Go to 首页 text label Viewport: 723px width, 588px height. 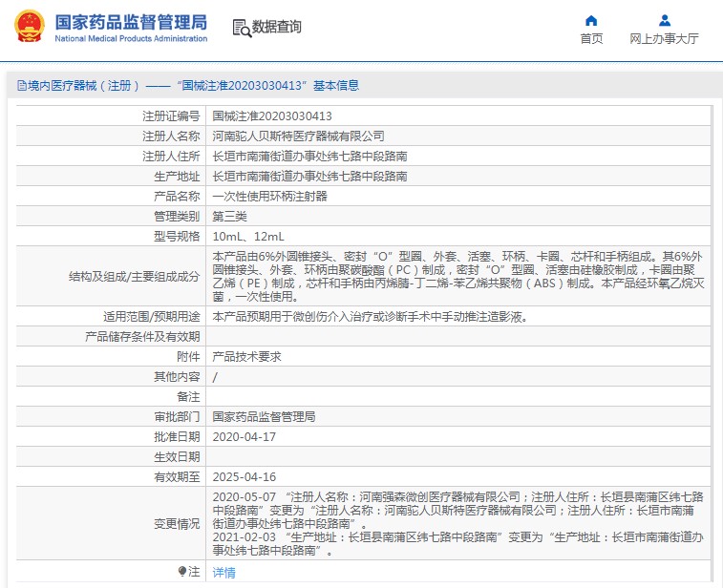[591, 39]
